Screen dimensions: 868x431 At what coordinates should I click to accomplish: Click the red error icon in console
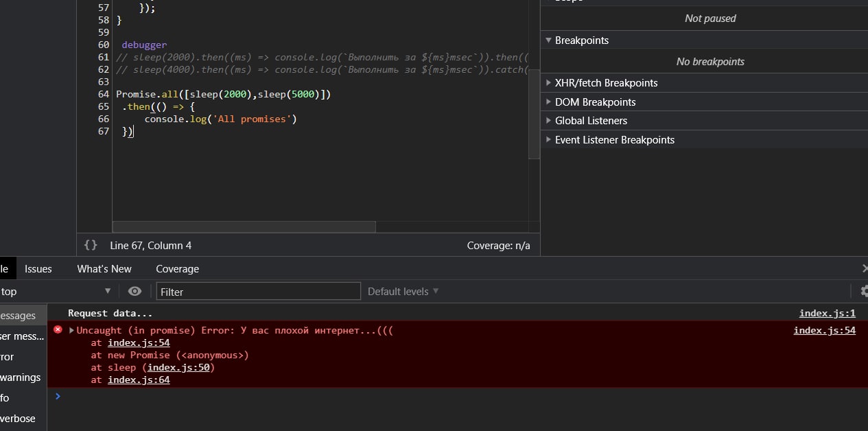point(58,330)
